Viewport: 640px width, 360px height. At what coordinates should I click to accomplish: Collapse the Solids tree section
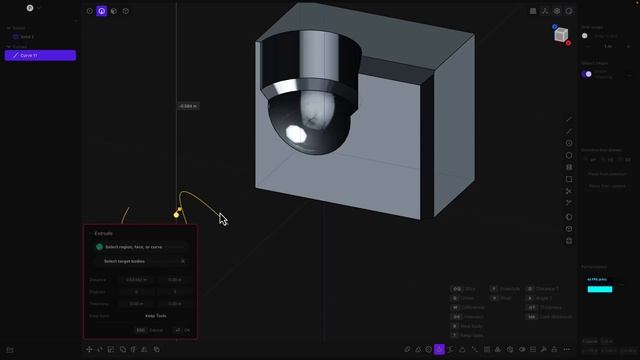9,28
